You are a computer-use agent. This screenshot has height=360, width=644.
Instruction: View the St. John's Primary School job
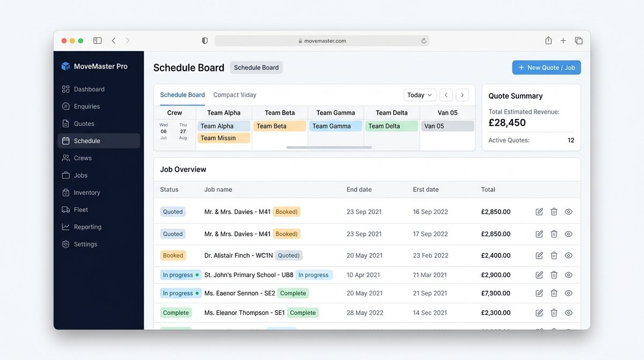(x=569, y=275)
